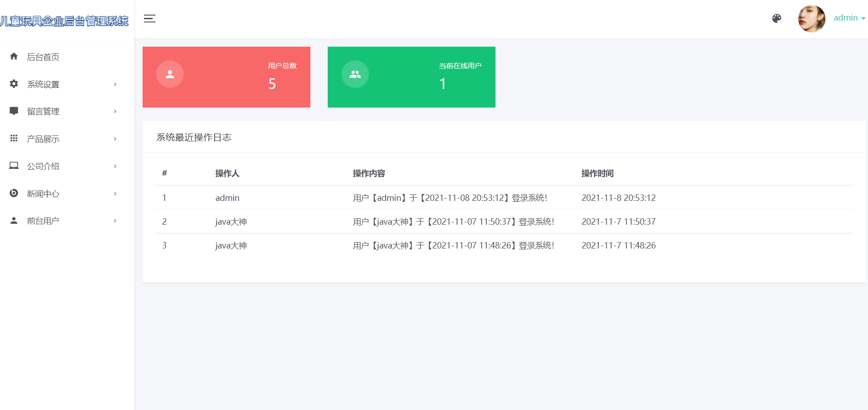
Task: Open the 产品展示 menu item
Action: pyautogui.click(x=67, y=139)
